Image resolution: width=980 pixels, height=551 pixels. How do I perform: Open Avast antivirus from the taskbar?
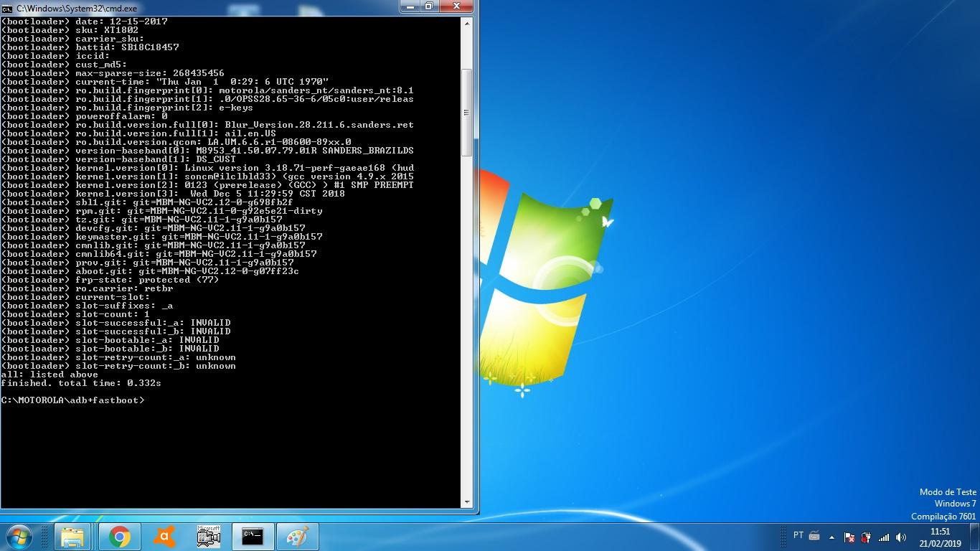click(164, 537)
